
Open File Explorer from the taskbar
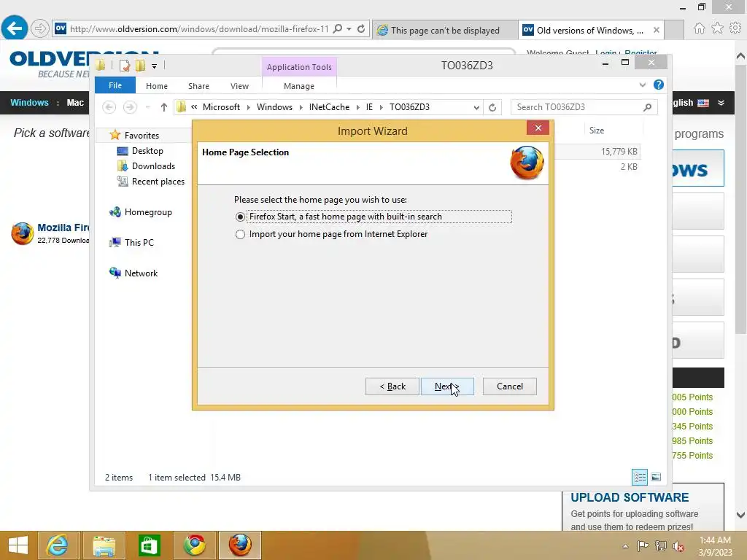coord(104,545)
